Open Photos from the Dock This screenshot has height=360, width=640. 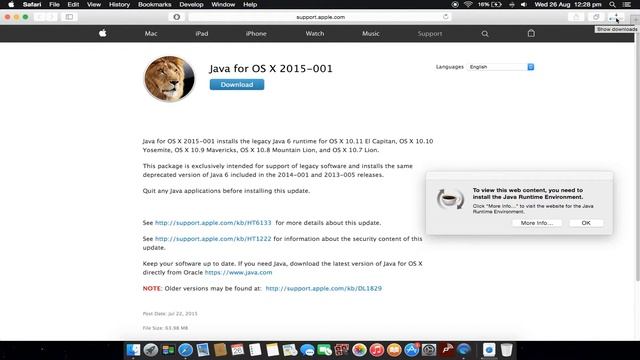(359, 350)
